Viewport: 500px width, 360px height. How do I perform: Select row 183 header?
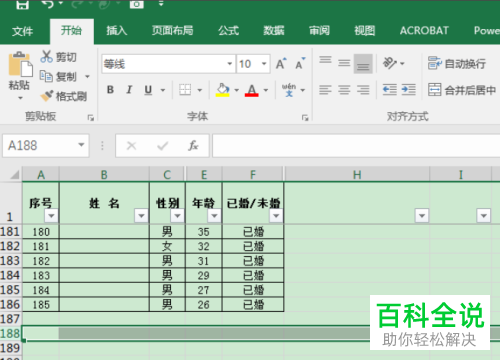(x=10, y=261)
